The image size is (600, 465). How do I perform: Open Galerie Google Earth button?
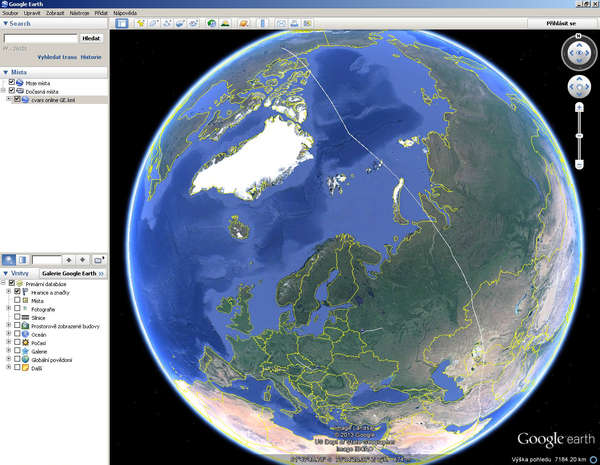[x=73, y=273]
